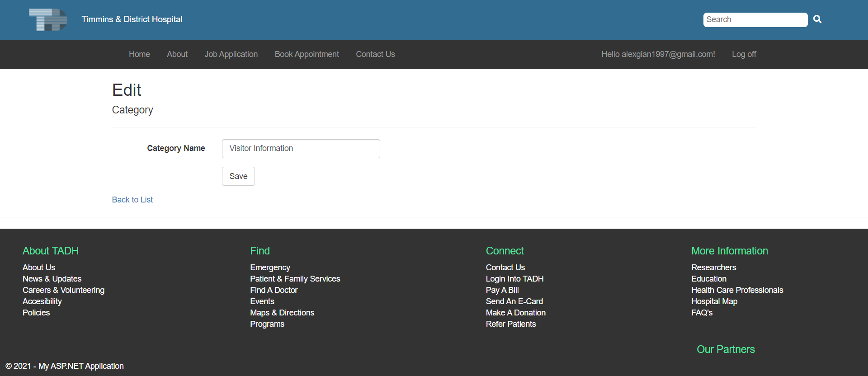The image size is (868, 376).
Task: Click Pay A Bill footer link
Action: point(502,290)
